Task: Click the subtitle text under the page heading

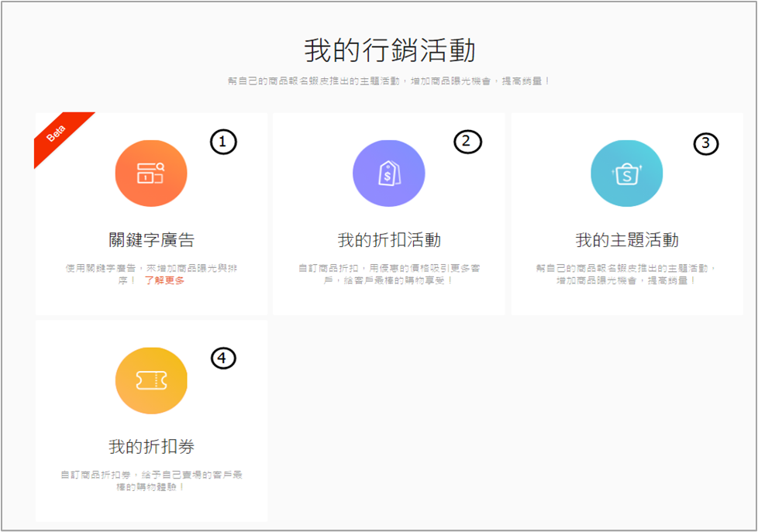Action: pyautogui.click(x=379, y=80)
